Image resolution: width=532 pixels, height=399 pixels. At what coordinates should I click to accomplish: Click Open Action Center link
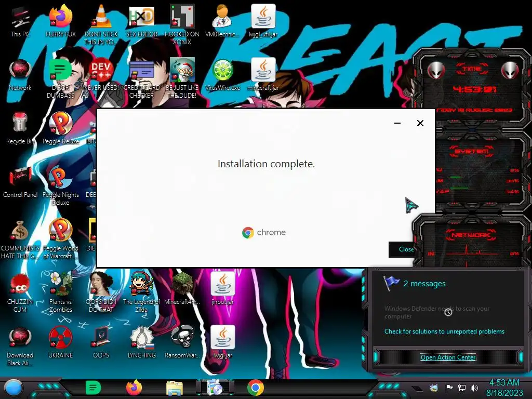448,357
